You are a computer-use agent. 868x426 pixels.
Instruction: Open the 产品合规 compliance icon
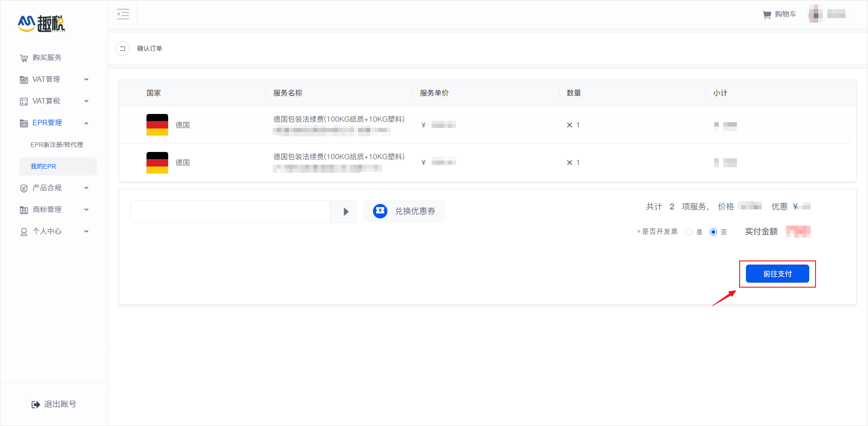click(24, 188)
